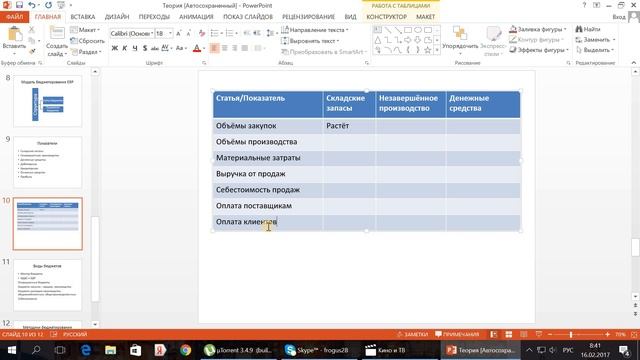The height and width of the screenshot is (360, 640).
Task: Undo the last action in quick access toolbar
Action: tap(32, 5)
